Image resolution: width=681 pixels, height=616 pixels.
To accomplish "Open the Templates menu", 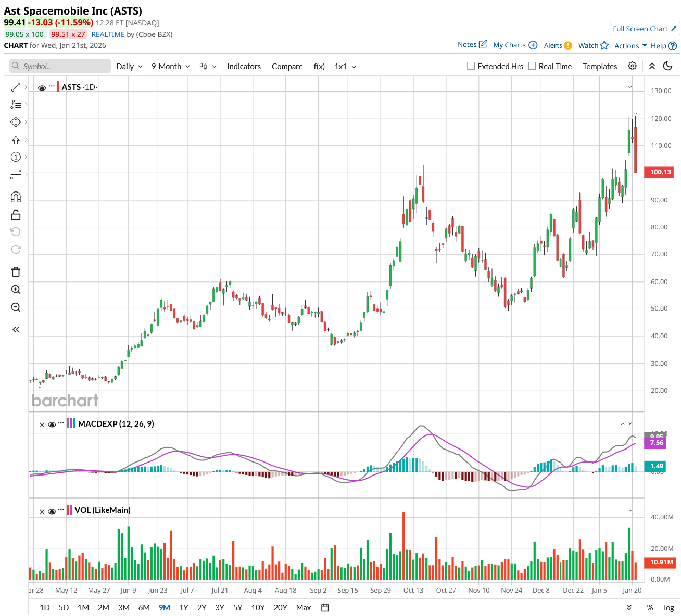I will (x=600, y=66).
